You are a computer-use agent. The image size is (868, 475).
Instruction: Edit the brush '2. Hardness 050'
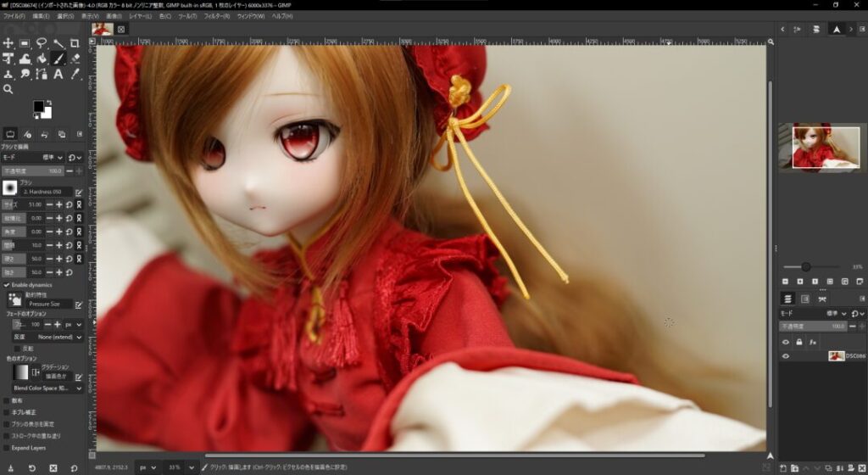[x=79, y=192]
